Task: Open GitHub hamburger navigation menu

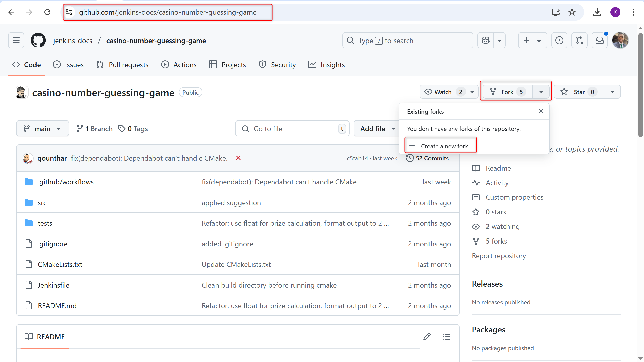Action: tap(16, 40)
